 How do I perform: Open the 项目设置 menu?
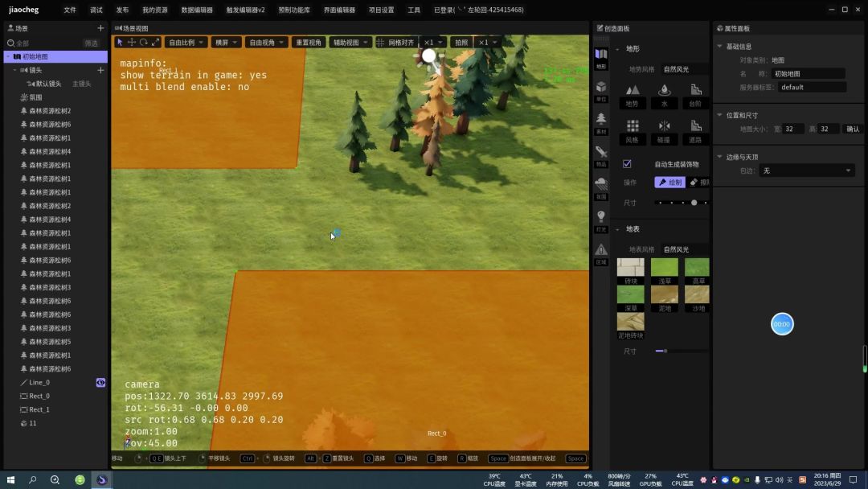[382, 10]
